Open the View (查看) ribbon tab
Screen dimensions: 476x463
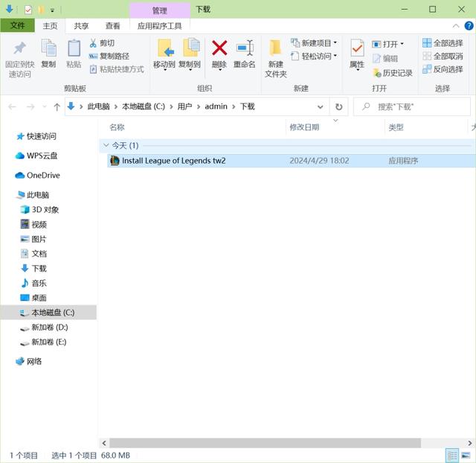(112, 25)
